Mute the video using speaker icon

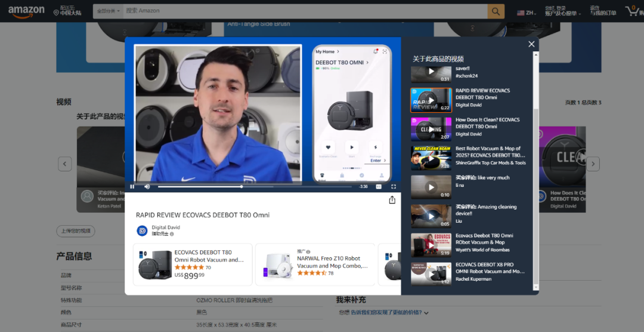click(147, 187)
